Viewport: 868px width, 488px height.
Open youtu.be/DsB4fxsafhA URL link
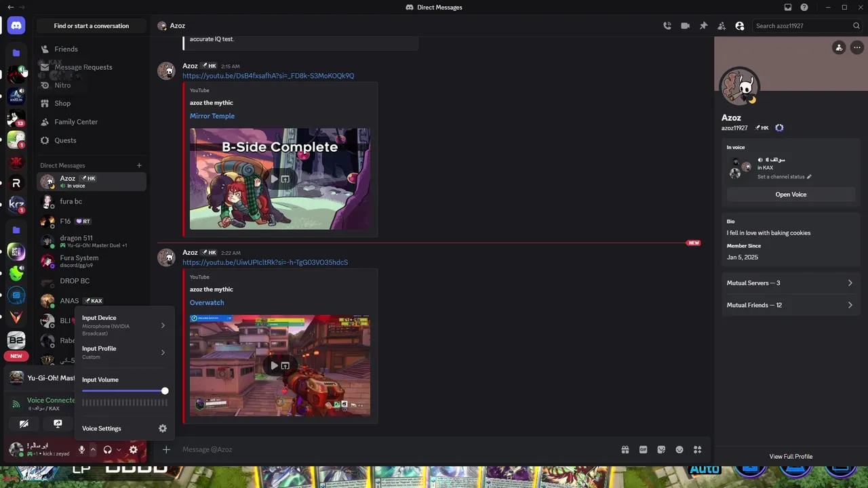pyautogui.click(x=268, y=76)
